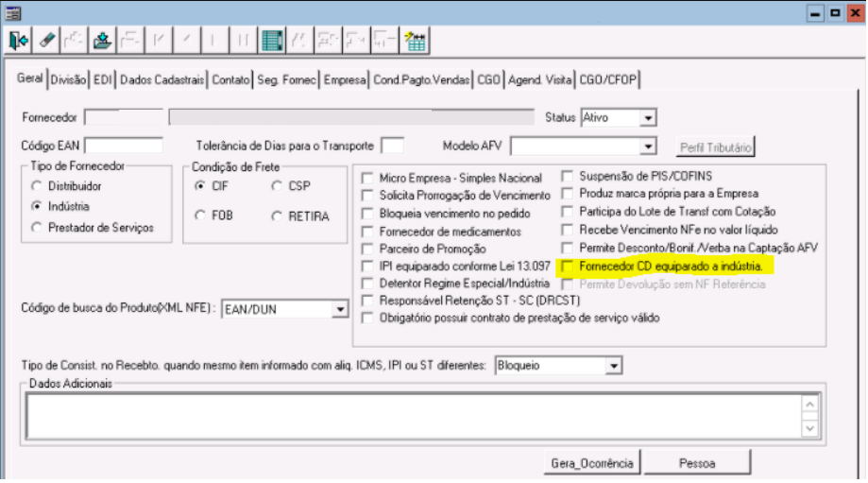This screenshot has width=868, height=483.
Task: Select FOB freight condition
Action: coord(200,216)
